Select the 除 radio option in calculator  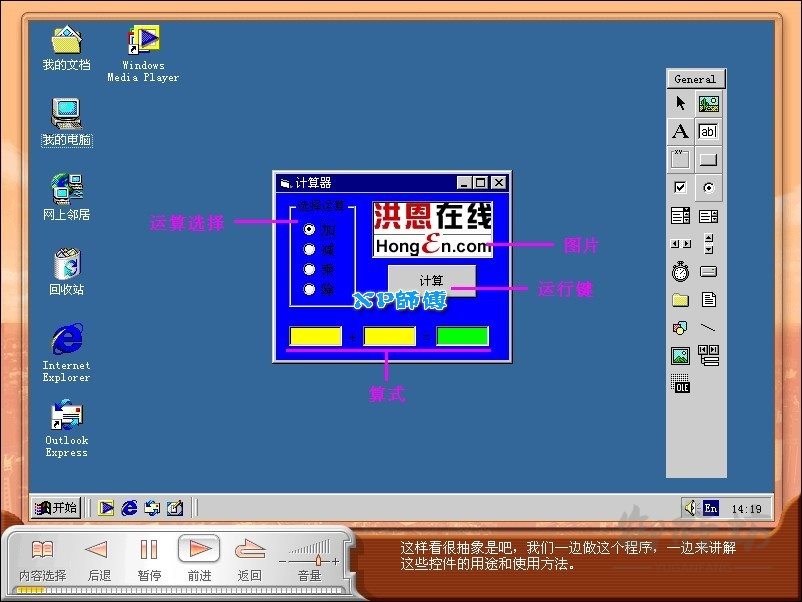(309, 289)
